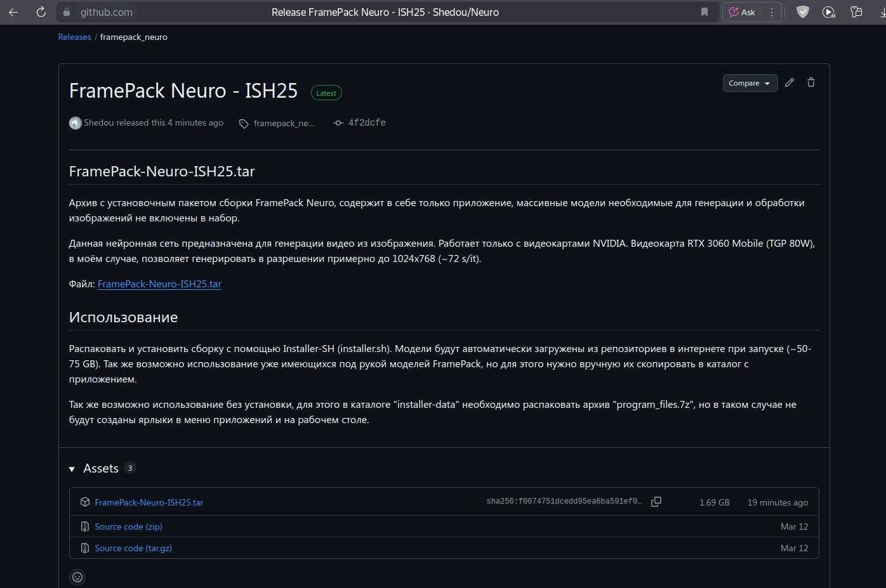The height and width of the screenshot is (588, 886).
Task: Open the media playback toolbar icon
Action: click(x=829, y=12)
